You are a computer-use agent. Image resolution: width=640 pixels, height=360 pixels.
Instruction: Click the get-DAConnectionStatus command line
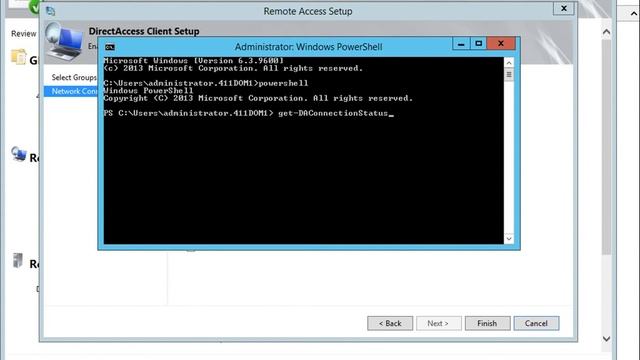coord(249,113)
